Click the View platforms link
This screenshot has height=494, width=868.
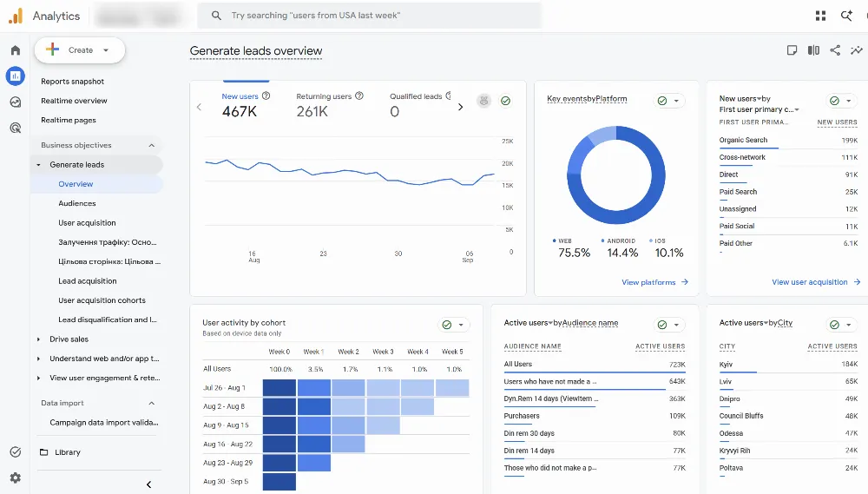point(648,282)
